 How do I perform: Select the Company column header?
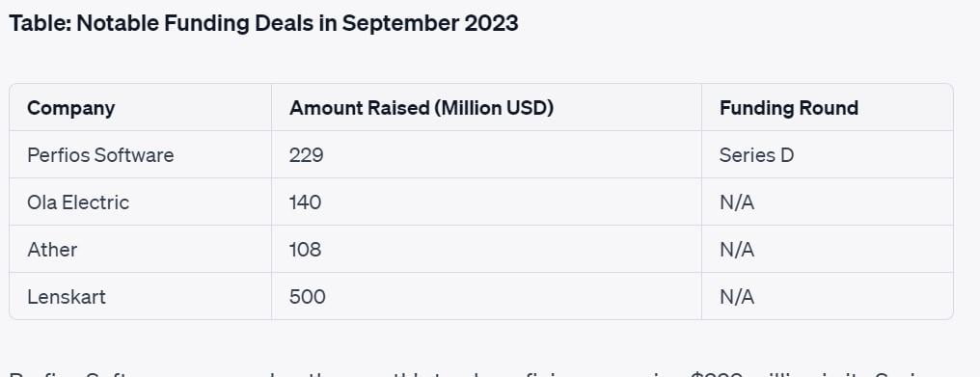click(x=70, y=108)
